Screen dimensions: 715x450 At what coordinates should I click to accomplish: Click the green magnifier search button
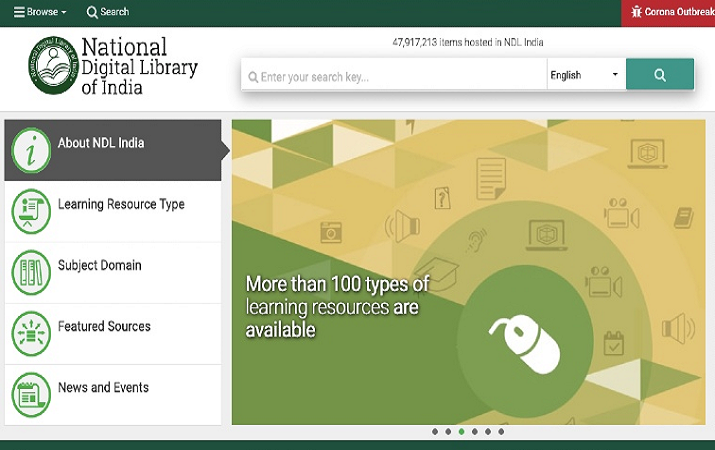(x=659, y=75)
